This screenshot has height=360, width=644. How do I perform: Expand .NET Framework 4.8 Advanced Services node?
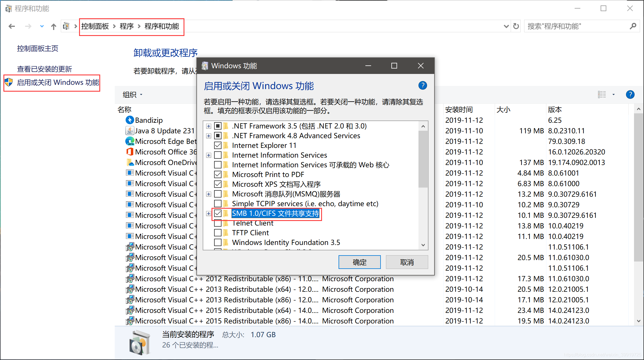209,136
